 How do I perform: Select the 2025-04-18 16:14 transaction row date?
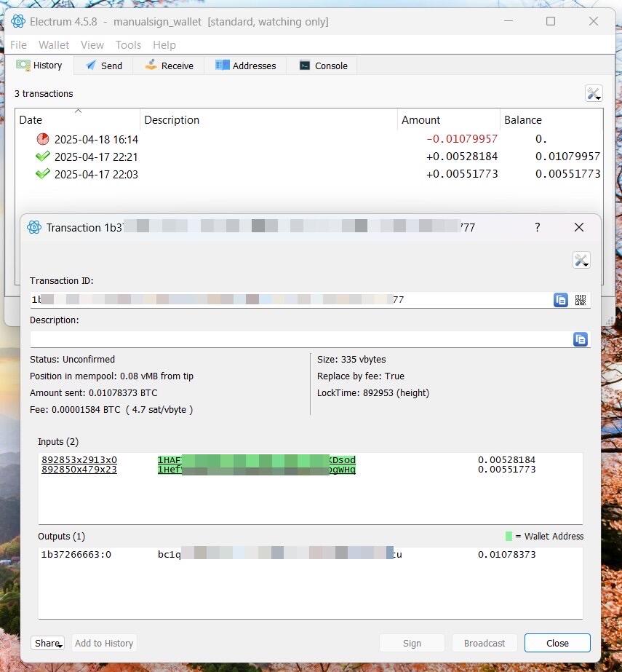pos(96,139)
